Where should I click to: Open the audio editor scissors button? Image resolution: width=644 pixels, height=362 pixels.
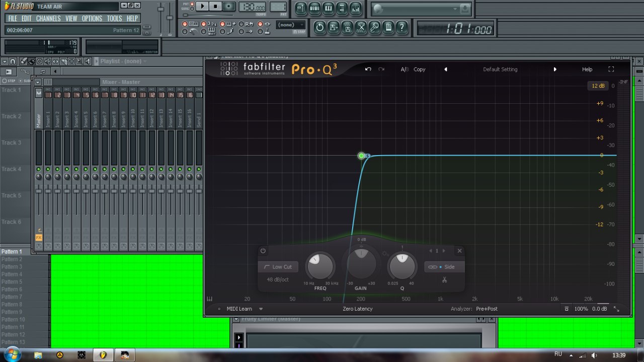click(x=361, y=27)
